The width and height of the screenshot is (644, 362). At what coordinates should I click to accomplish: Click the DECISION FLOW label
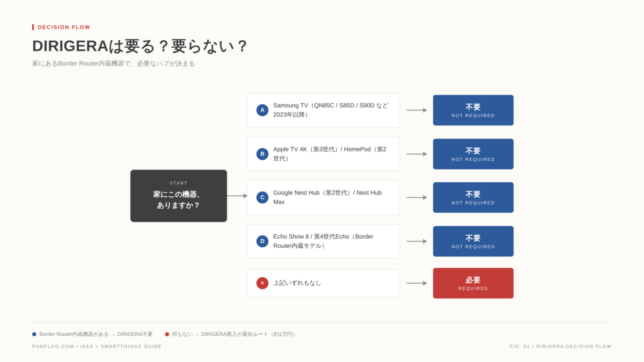pos(64,27)
